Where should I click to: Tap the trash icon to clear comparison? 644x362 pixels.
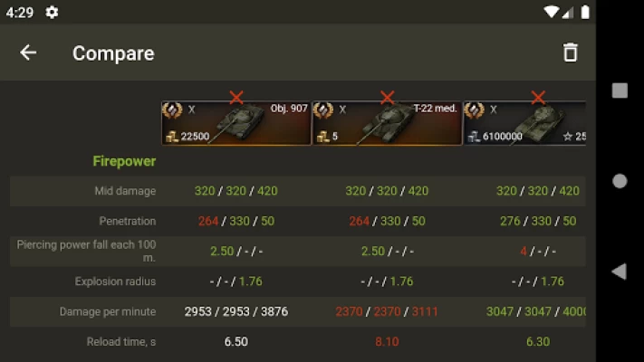[570, 52]
